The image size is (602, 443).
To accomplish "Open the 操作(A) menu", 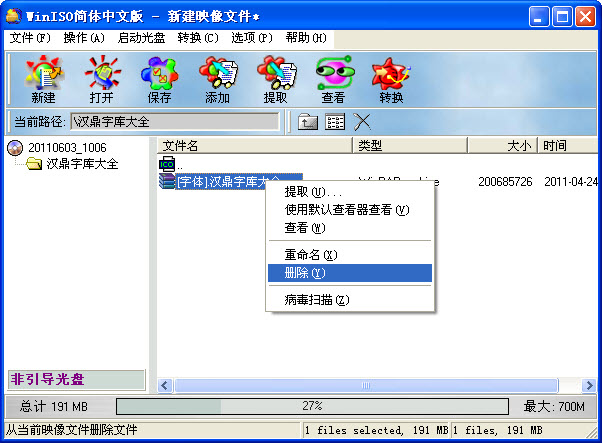I will point(84,38).
